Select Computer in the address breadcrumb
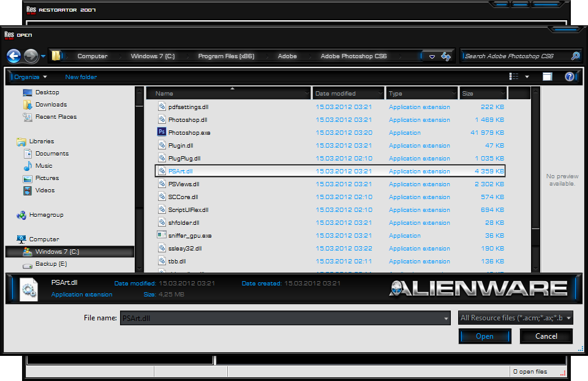 92,56
